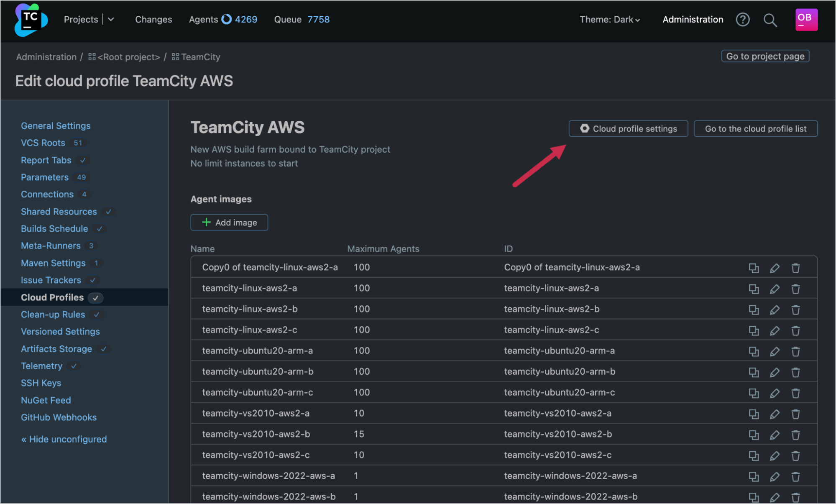Edit the teamcity-linux-aws2-b image
The width and height of the screenshot is (836, 504).
[775, 310]
